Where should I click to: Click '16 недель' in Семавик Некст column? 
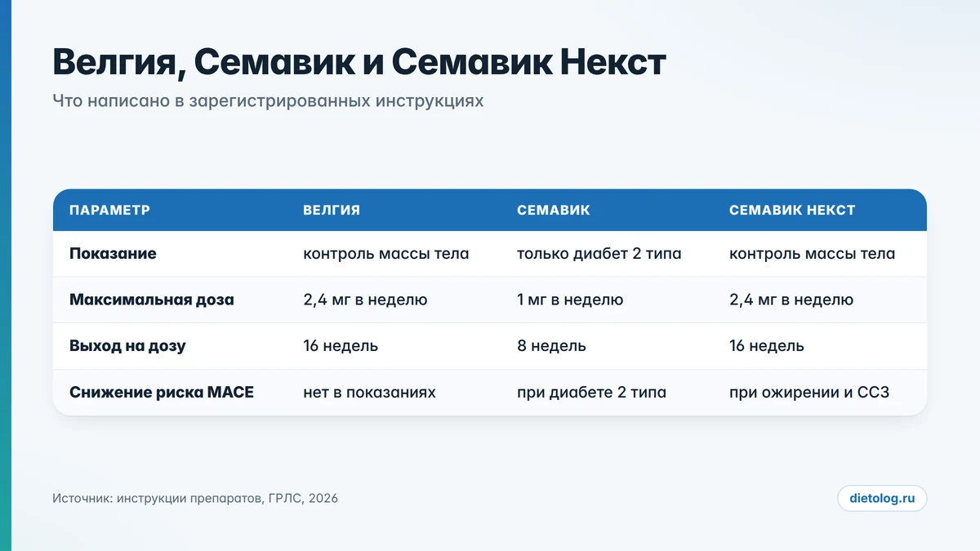click(x=767, y=346)
